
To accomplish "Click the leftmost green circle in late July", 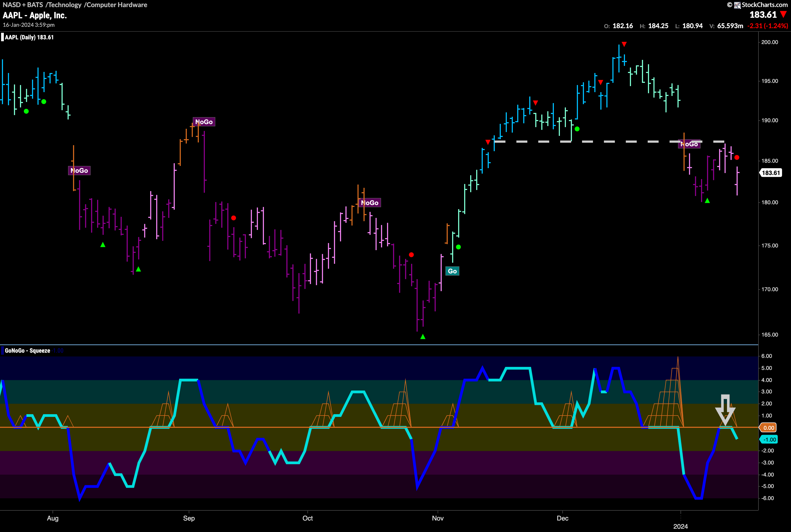I will pos(27,111).
